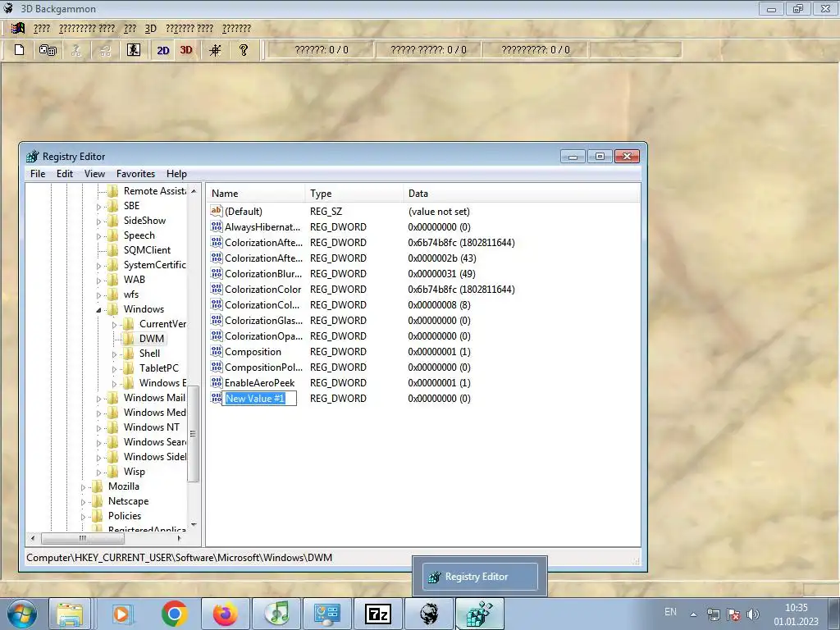Open the File menu in Registry Editor

coord(38,174)
